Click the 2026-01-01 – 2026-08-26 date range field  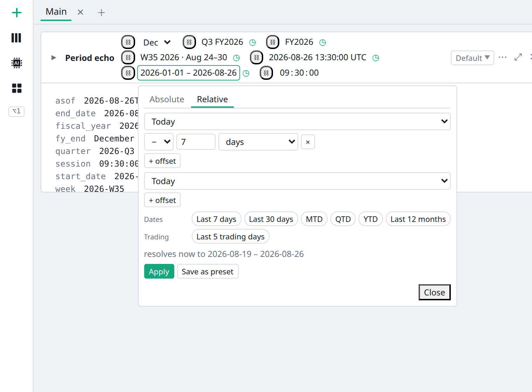point(189,73)
